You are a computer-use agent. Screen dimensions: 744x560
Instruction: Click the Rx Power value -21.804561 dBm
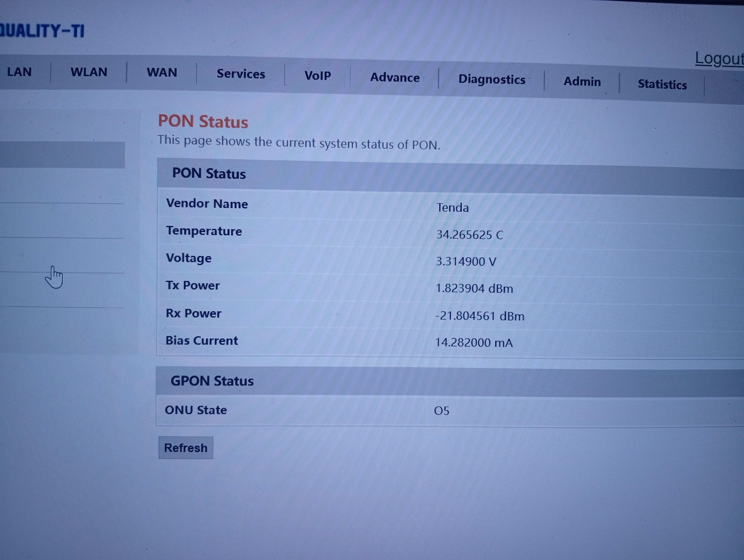point(480,316)
